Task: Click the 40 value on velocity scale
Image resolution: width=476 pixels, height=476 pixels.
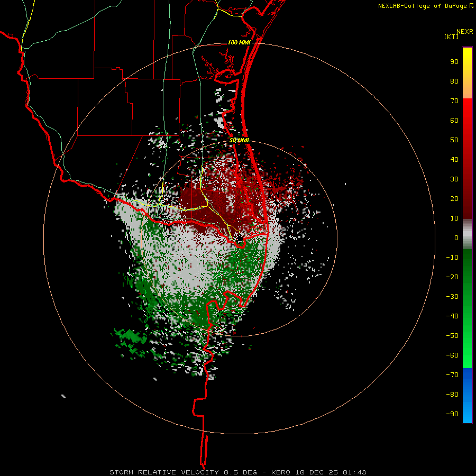Action: (454, 160)
